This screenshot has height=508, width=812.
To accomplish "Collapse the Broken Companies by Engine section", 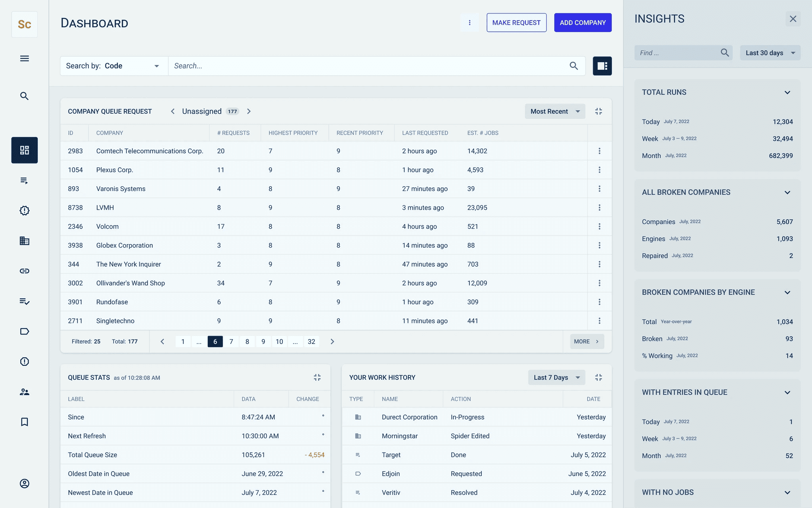I will coord(787,292).
